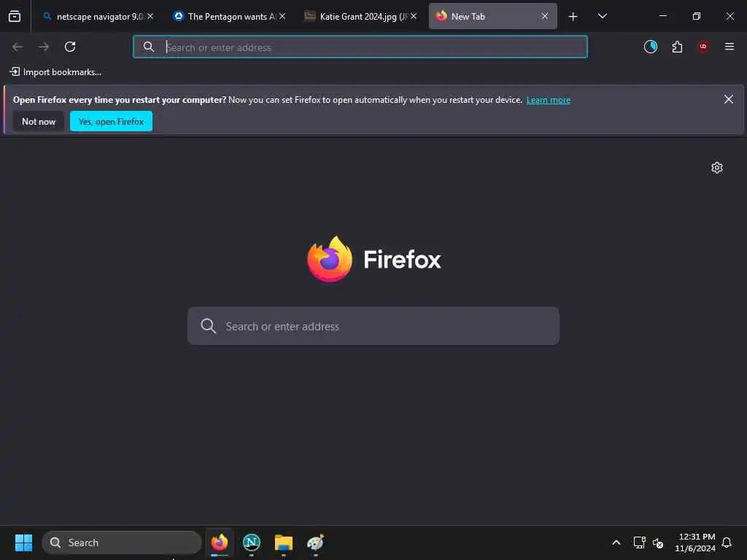Focus the top address bar field
The width and height of the screenshot is (747, 560).
tap(360, 47)
